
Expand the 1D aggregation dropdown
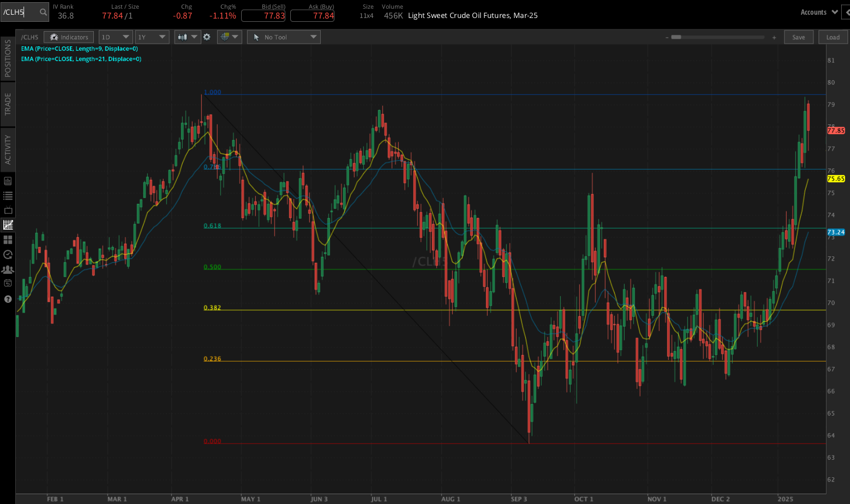point(115,37)
